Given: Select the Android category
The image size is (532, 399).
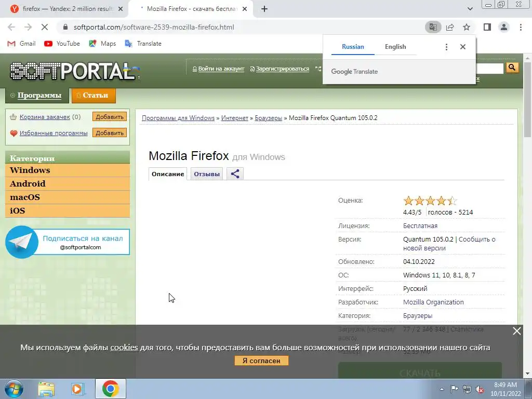Looking at the screenshot, I should (68, 183).
